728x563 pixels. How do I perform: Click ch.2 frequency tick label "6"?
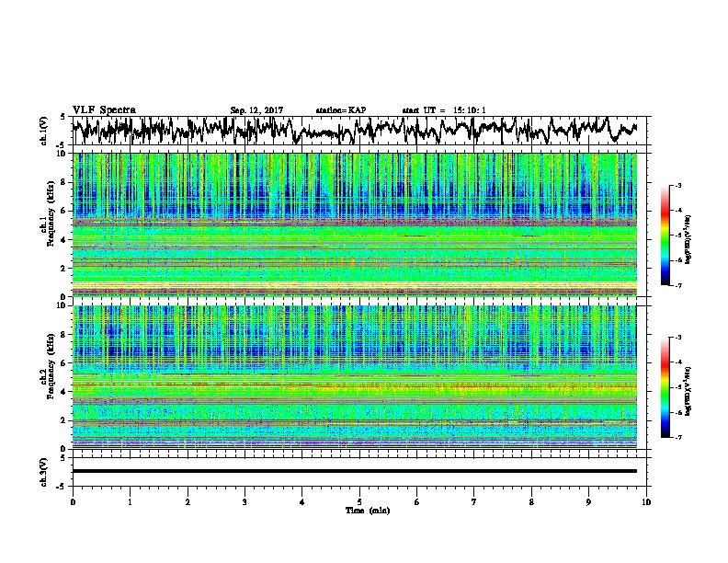pyautogui.click(x=63, y=363)
